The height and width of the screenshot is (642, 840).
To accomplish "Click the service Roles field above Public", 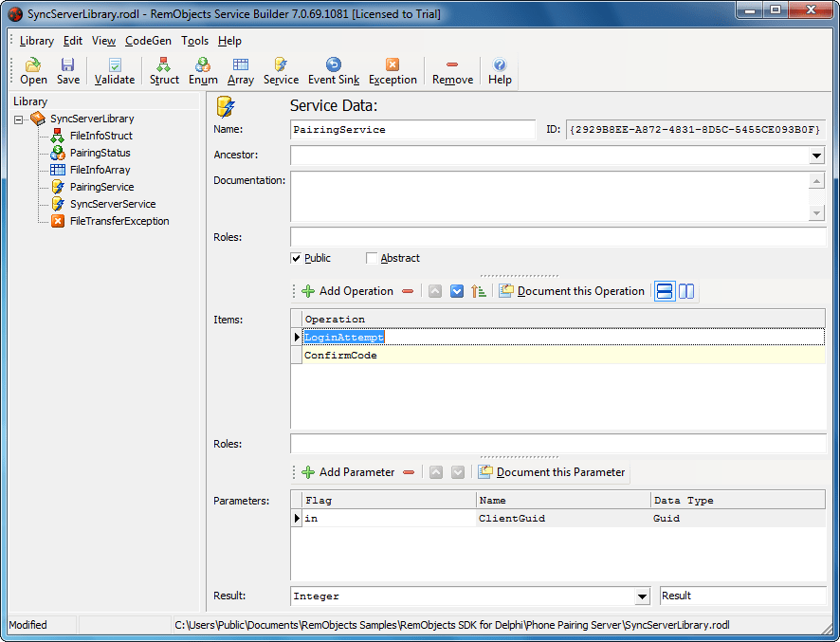I will (558, 237).
